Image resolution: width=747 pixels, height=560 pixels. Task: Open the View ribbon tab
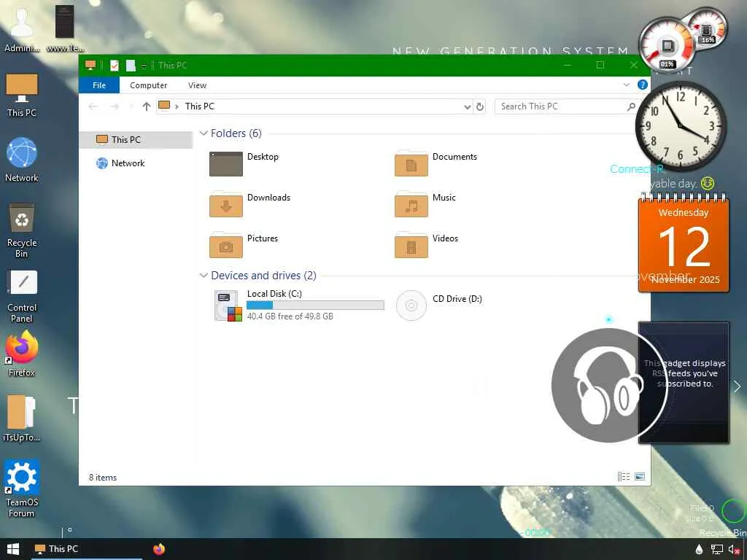(197, 85)
